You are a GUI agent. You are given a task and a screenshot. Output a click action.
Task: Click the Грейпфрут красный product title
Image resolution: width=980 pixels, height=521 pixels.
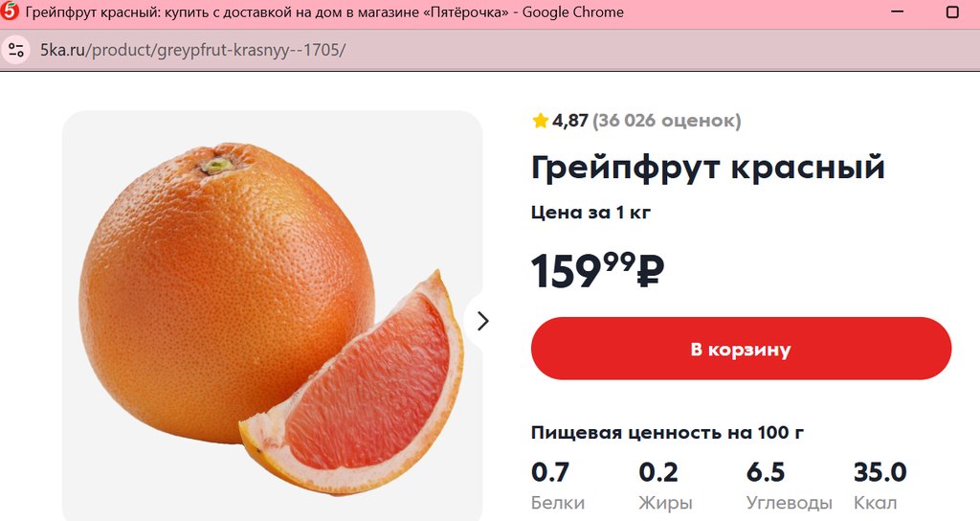(x=708, y=168)
